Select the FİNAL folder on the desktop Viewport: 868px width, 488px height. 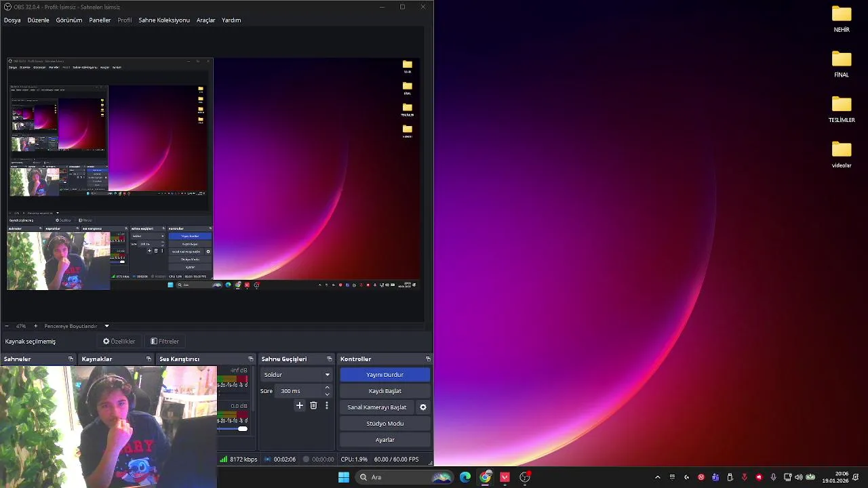[842, 64]
